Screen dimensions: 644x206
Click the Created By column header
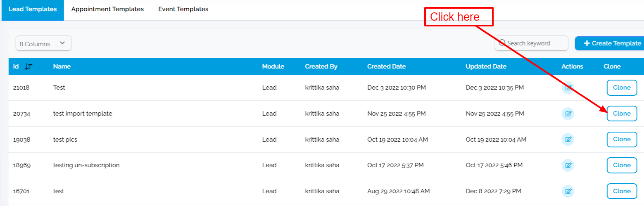[x=321, y=66]
